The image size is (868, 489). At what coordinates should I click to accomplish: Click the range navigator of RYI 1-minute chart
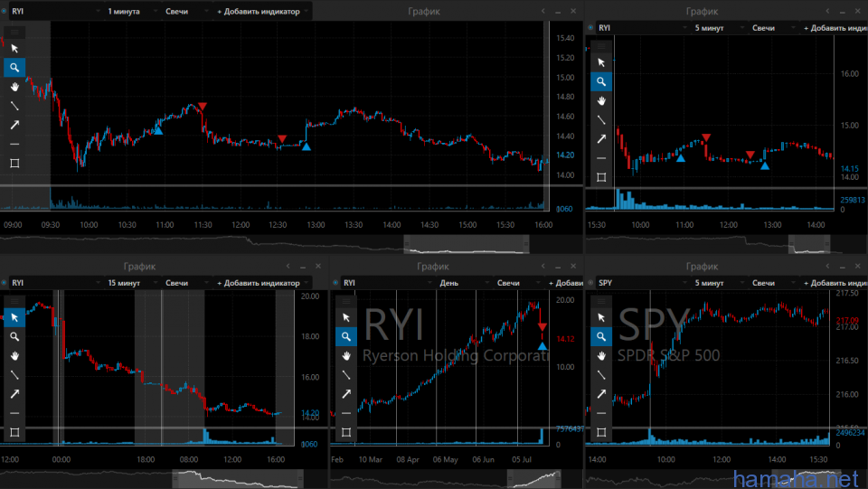pos(292,244)
